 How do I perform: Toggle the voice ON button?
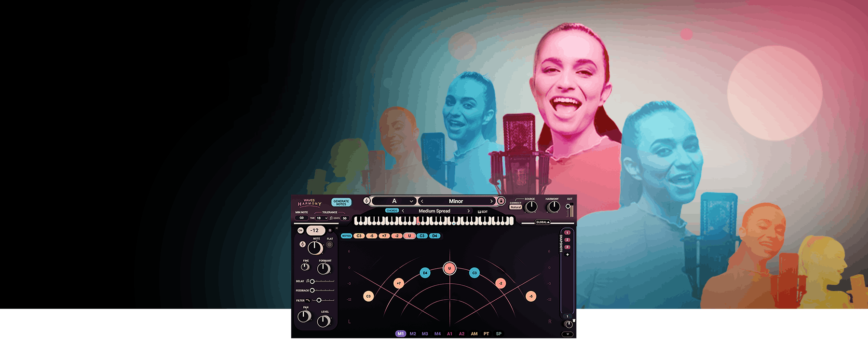[300, 230]
